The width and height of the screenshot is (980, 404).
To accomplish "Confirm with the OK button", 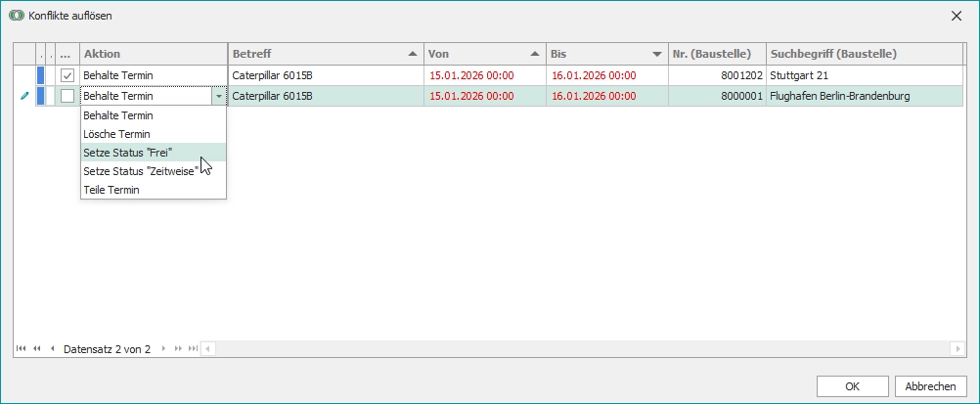I will 852,385.
